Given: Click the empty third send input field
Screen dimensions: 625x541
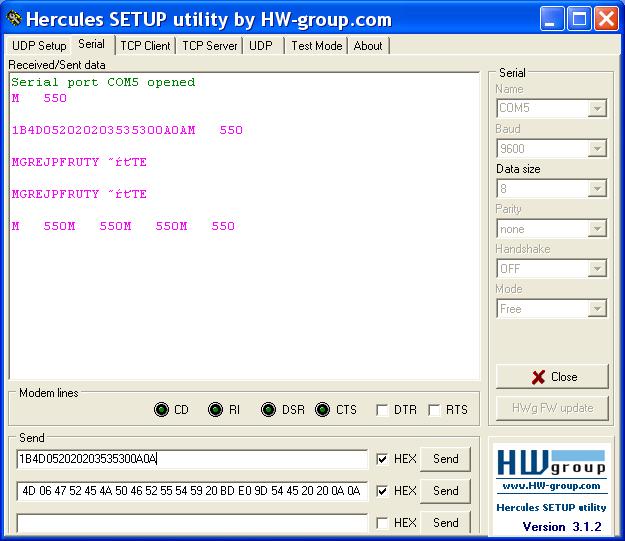Looking at the screenshot, I should point(192,523).
